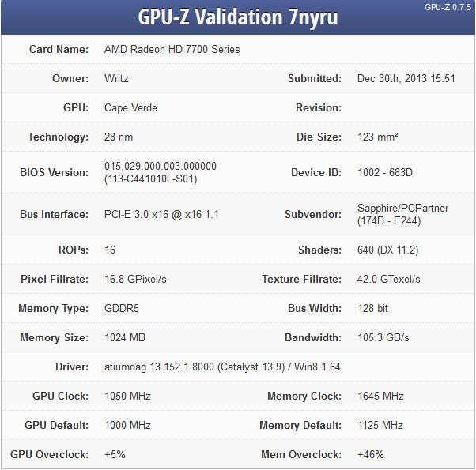
Task: Click the 'Bus Width:' label
Action: pyautogui.click(x=315, y=308)
